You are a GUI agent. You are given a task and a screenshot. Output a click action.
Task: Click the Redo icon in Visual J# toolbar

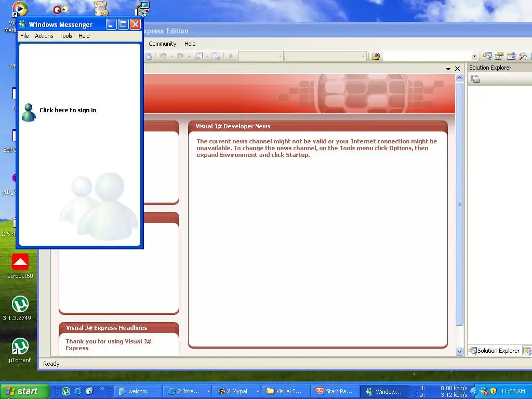coord(180,56)
